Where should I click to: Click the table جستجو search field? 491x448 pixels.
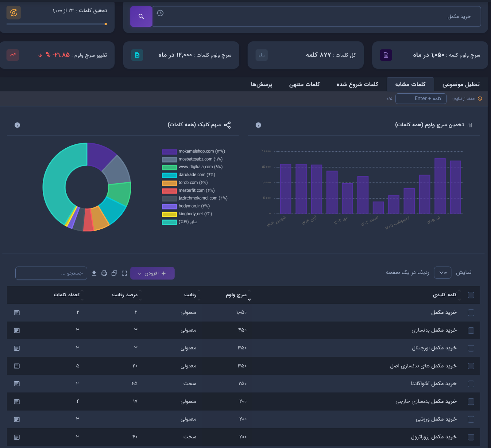[51, 273]
